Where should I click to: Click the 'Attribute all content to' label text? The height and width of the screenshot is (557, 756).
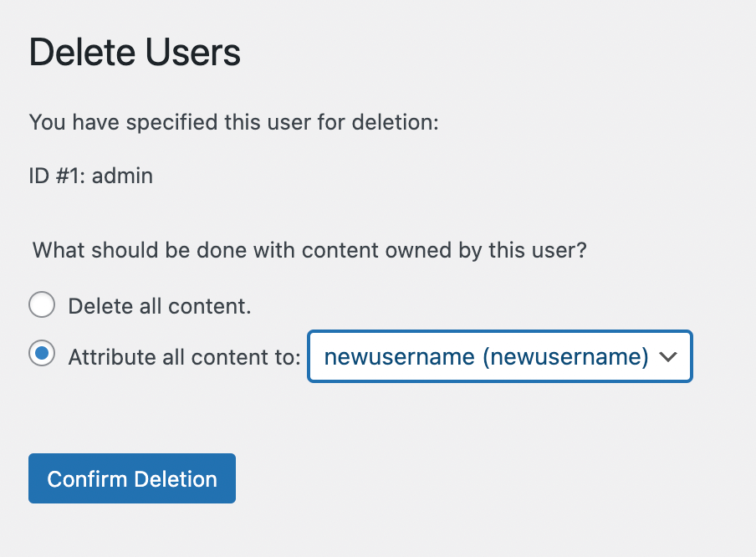click(184, 356)
